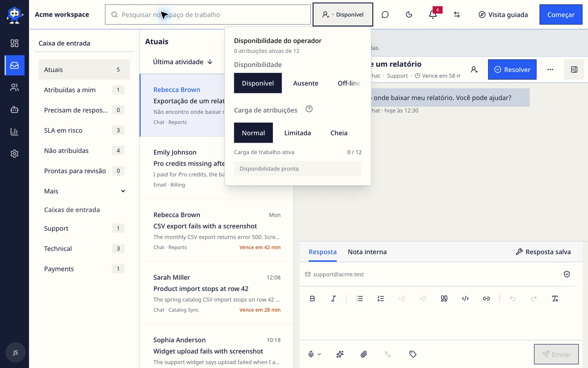Insert bulleted list in reply editor
Viewport: 588px width, 368px height.
click(359, 299)
